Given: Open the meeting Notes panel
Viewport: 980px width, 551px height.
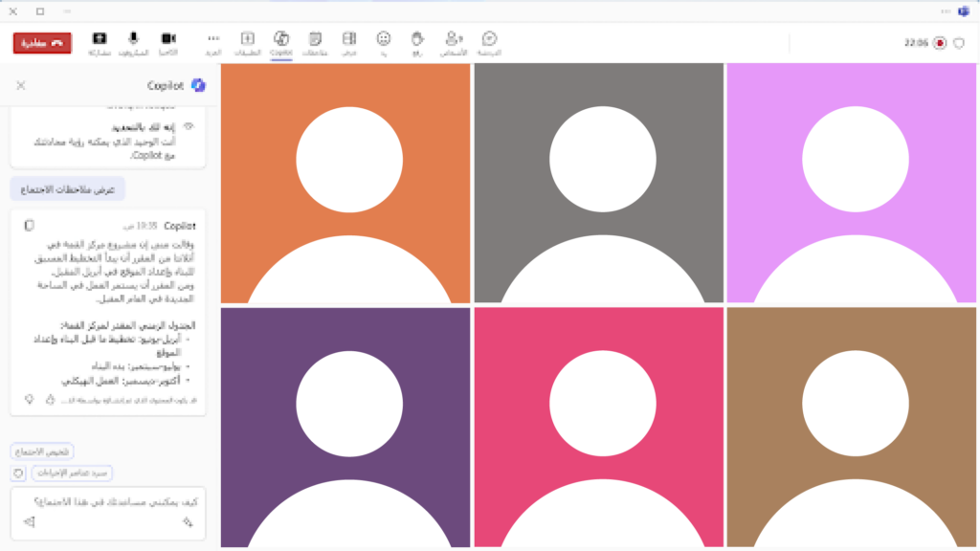Looking at the screenshot, I should point(315,43).
